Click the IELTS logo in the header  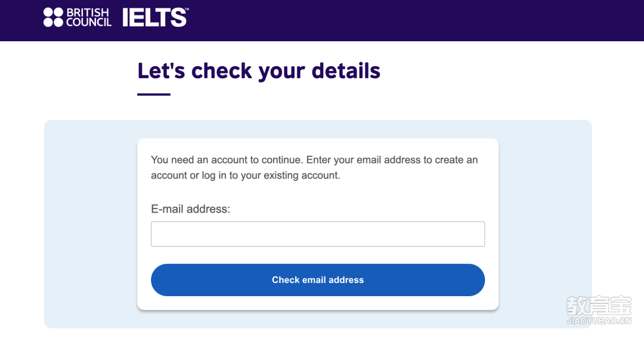(154, 17)
